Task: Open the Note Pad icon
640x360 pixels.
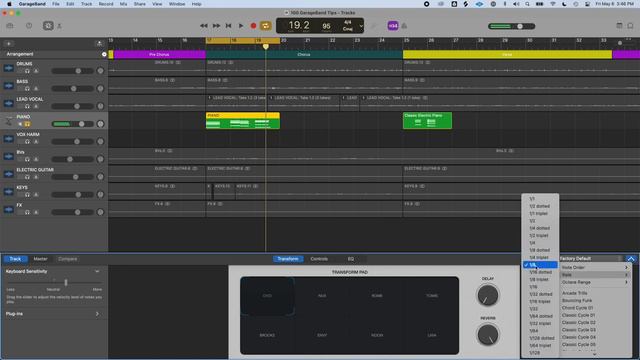Action: tap(619, 26)
